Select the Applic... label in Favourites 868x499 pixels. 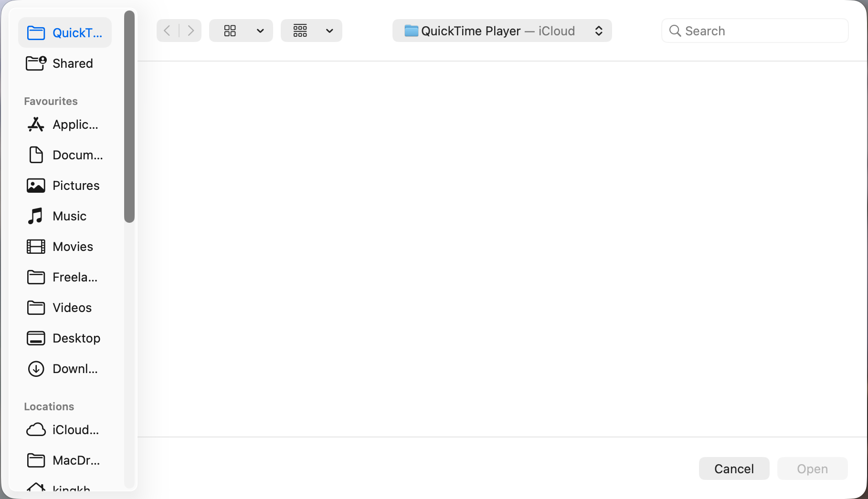click(75, 125)
